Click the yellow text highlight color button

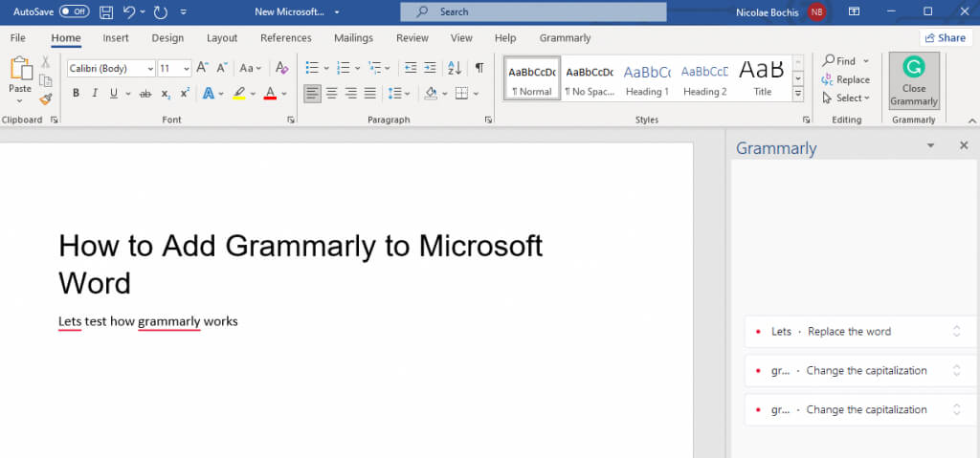tap(239, 93)
